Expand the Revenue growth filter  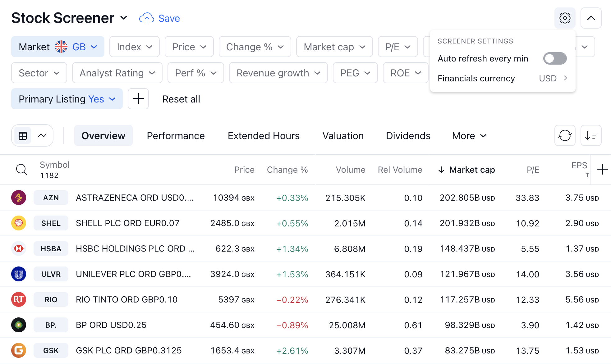point(278,73)
